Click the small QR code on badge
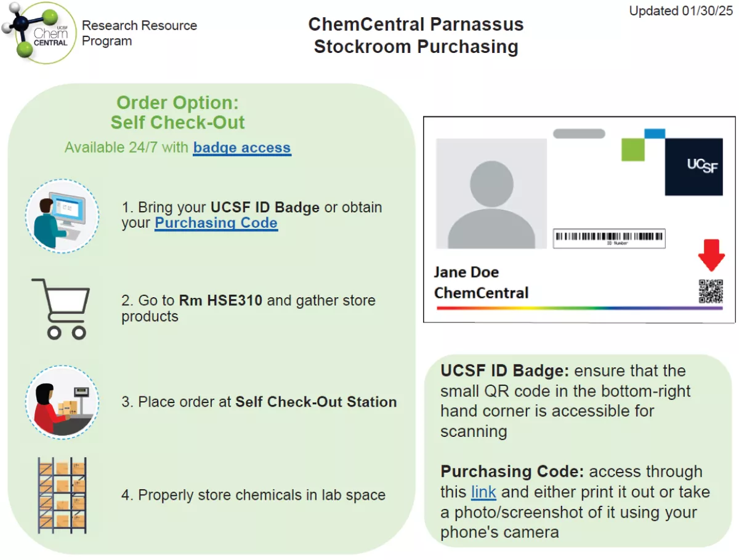This screenshot has height=560, width=739. (711, 291)
